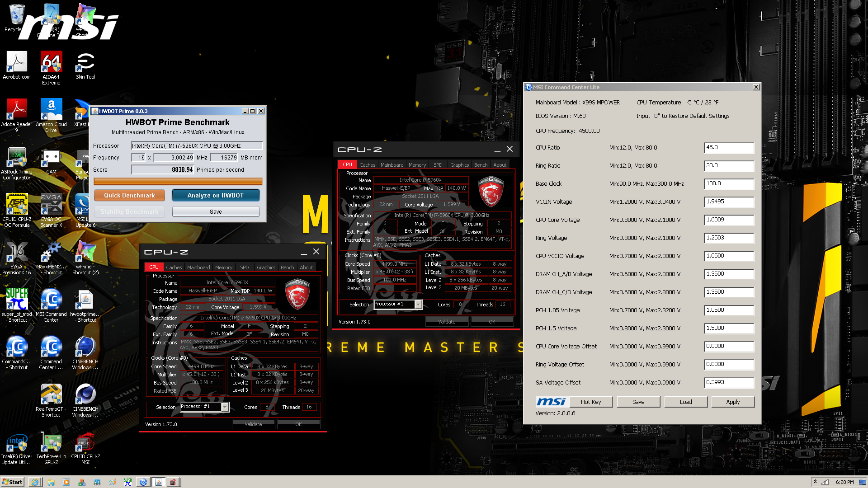The height and width of the screenshot is (488, 868).
Task: Launch Intel(R) Driver Update Utility icon
Action: tap(17, 447)
